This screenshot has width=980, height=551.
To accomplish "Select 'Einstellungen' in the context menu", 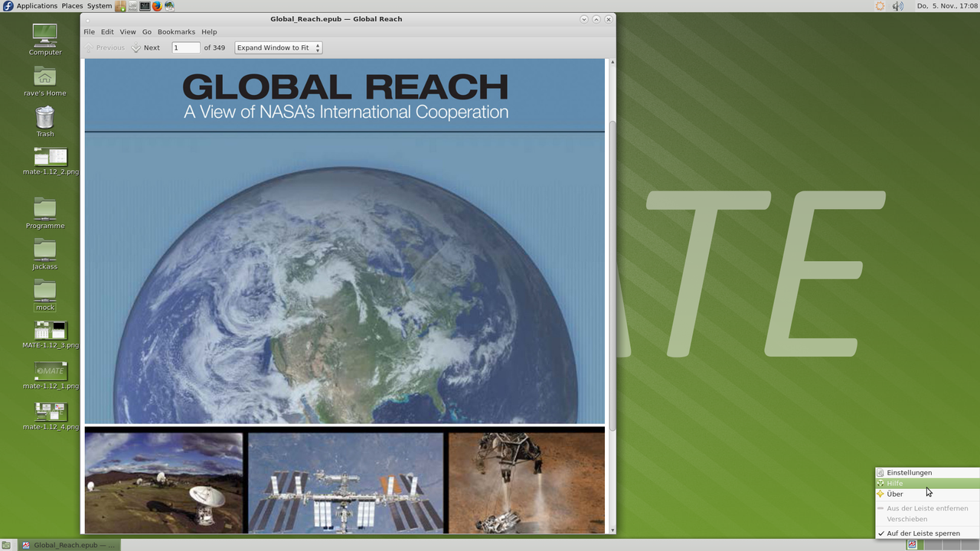I will [x=909, y=473].
